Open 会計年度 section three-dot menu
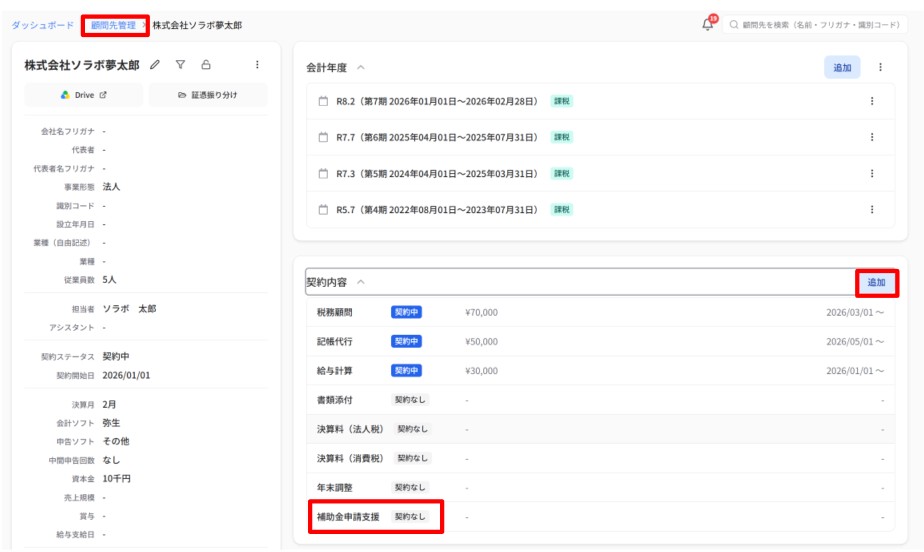The width and height of the screenshot is (924, 552). tap(880, 67)
